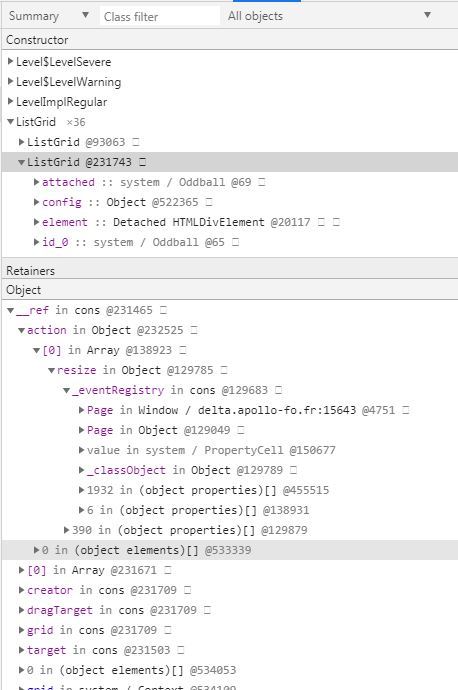Expand the id_0 :: system / Oddball property
The height and width of the screenshot is (690, 458).
(x=37, y=242)
